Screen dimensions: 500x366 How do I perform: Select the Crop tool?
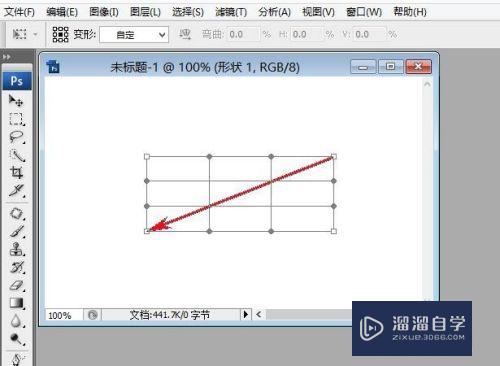tap(16, 173)
